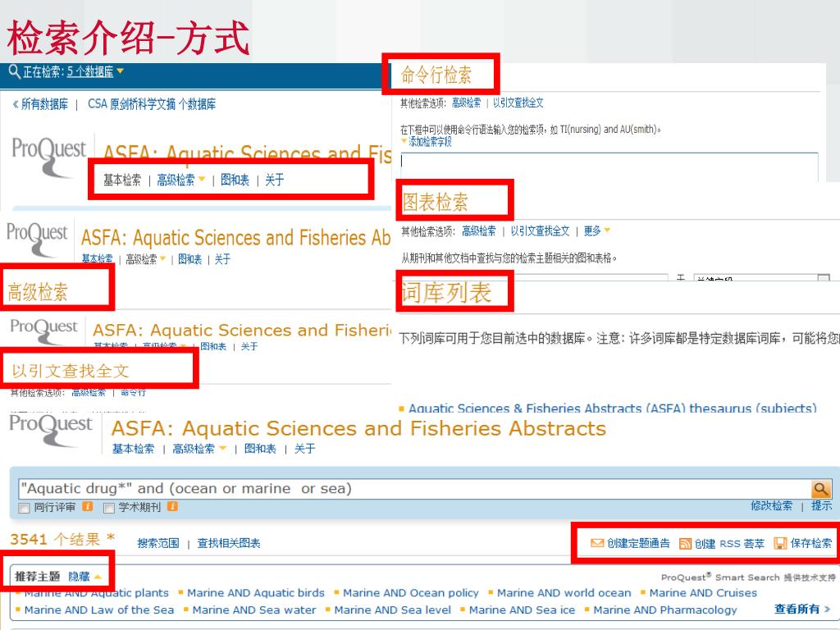
Task: Click 查找相关图表 link
Action: 229,543
